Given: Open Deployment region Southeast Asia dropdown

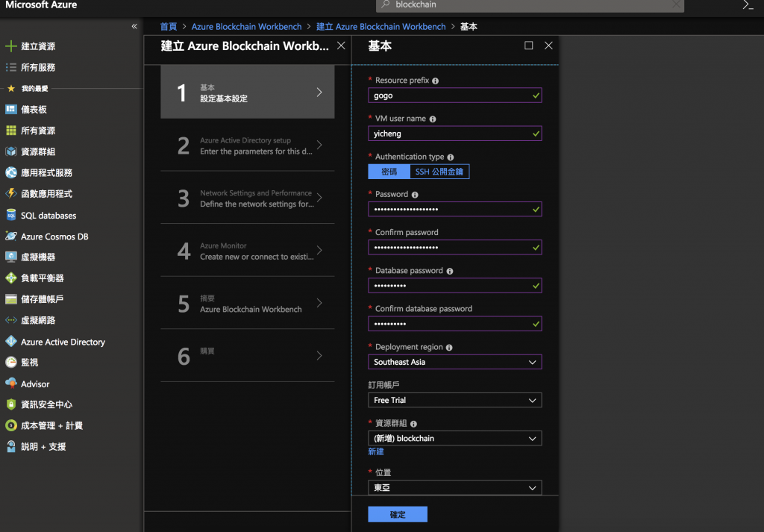Looking at the screenshot, I should coord(454,362).
